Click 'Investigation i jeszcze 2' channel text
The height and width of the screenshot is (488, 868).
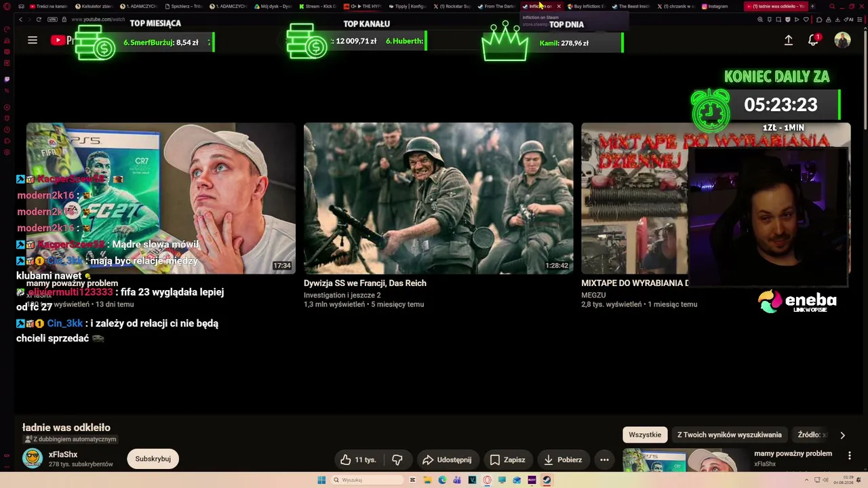(342, 296)
